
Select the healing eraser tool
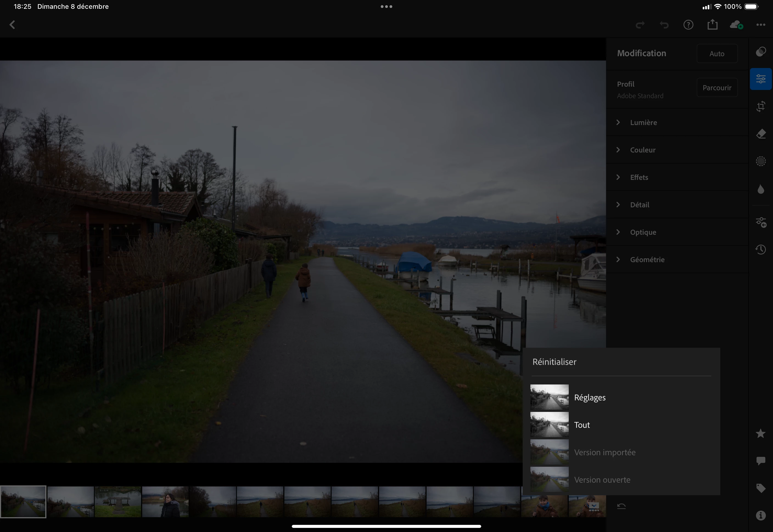tap(760, 134)
